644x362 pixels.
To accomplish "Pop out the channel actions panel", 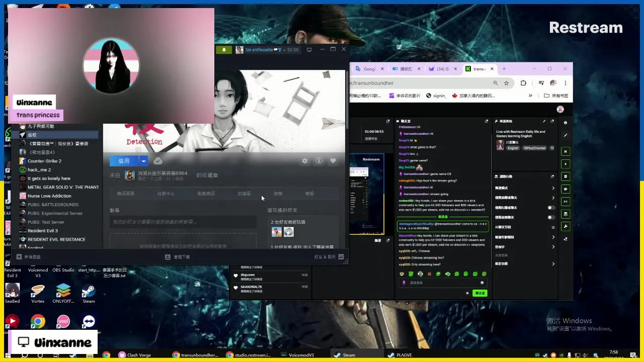I will [552, 176].
